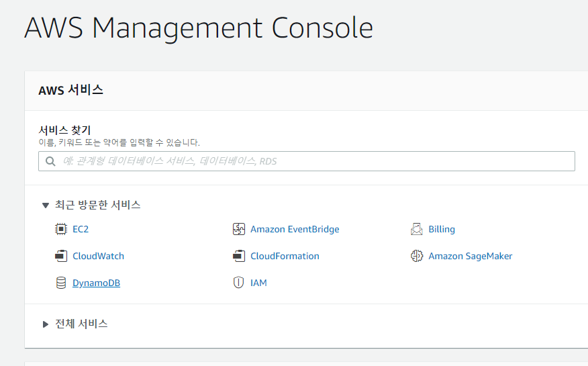Click into the 서비스 찾기 search field
Image resolution: width=588 pixels, height=366 pixels.
pyautogui.click(x=306, y=161)
